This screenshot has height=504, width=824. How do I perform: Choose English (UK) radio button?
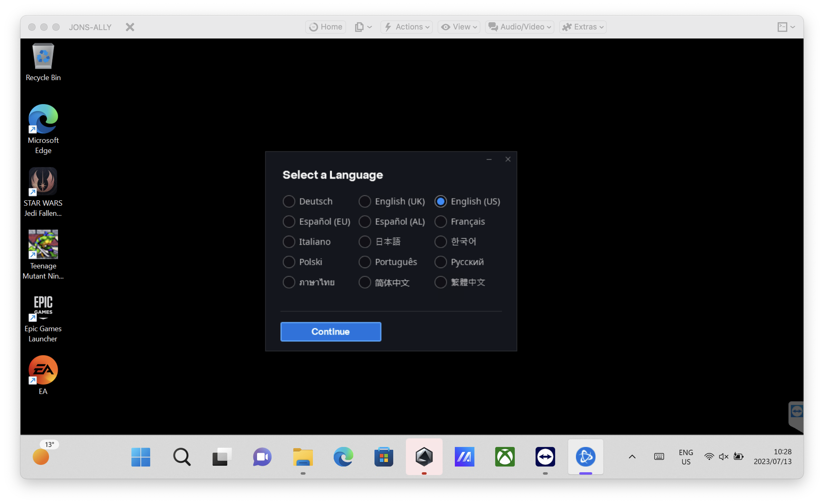pos(365,201)
